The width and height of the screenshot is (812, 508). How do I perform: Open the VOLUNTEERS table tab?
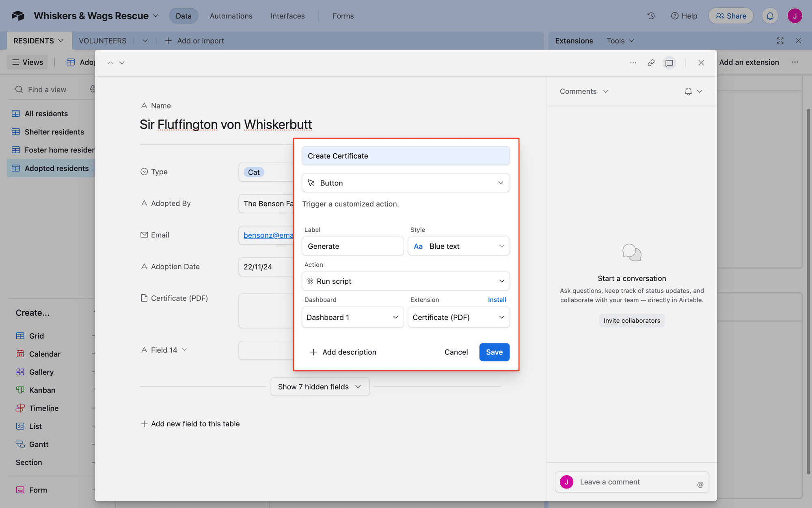pos(102,41)
